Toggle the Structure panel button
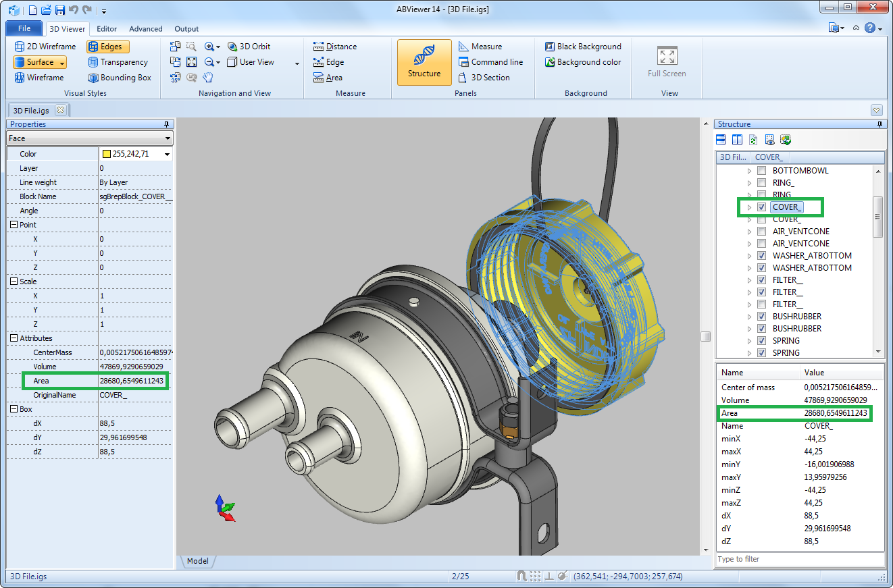The width and height of the screenshot is (893, 588). click(x=424, y=61)
